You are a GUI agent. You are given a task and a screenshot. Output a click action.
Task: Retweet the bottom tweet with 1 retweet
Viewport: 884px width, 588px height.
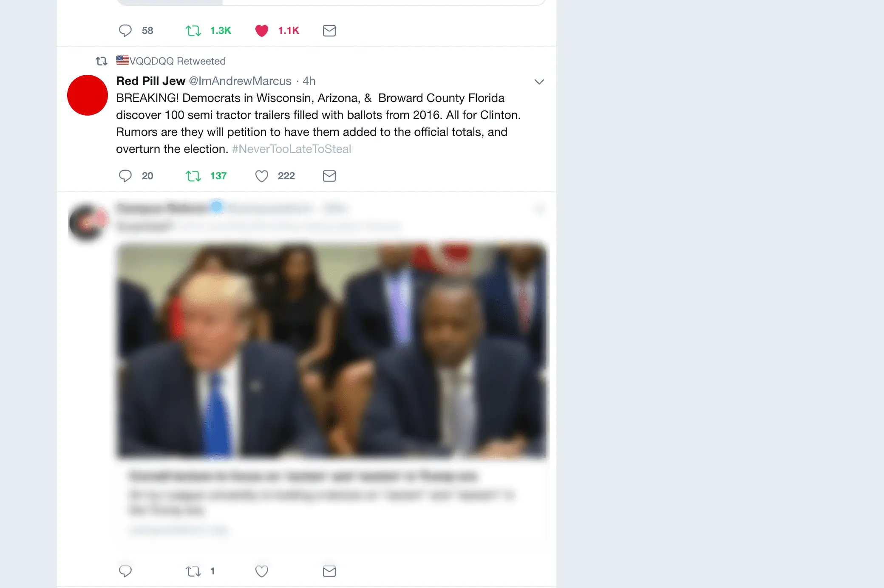[x=193, y=571]
